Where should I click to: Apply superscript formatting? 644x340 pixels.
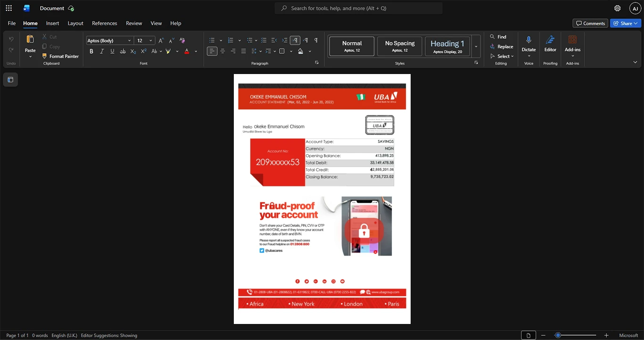point(143,51)
